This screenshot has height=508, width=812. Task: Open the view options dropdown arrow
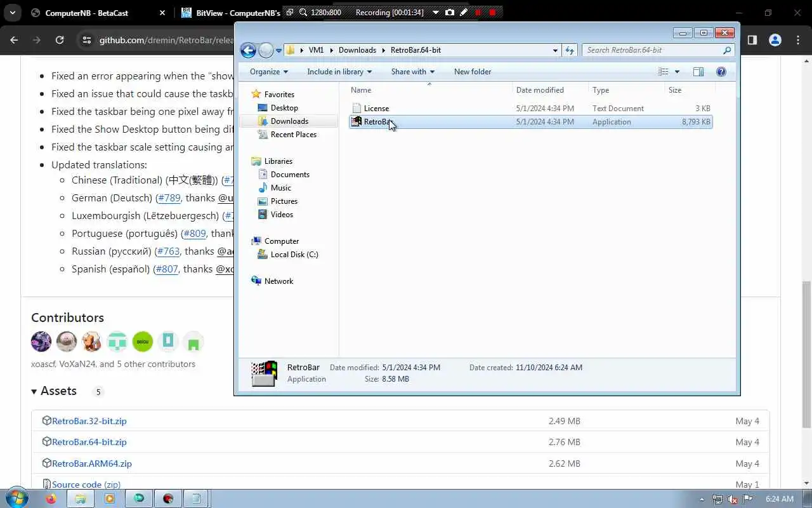click(x=677, y=72)
